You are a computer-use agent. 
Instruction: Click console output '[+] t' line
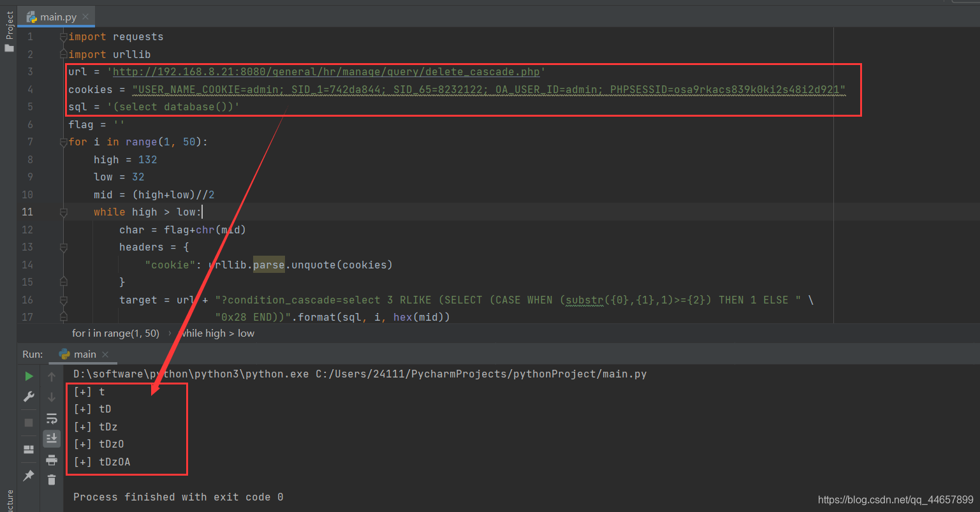coord(89,392)
